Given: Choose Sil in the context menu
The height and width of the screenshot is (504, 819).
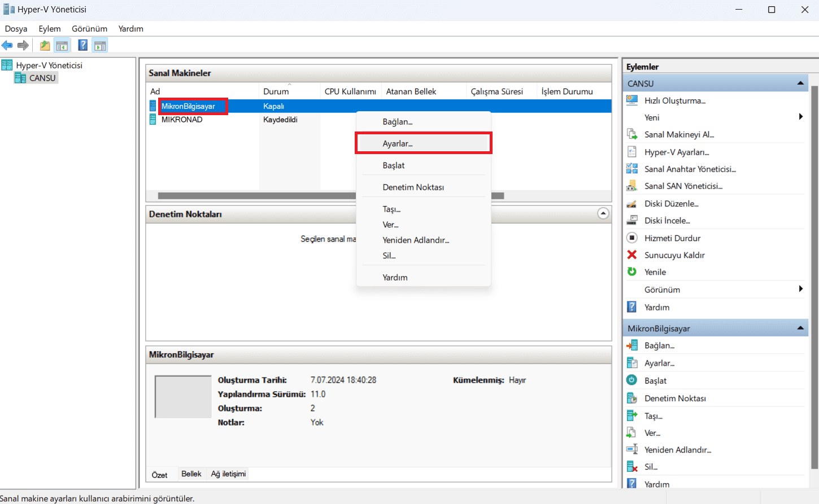Looking at the screenshot, I should click(424, 256).
